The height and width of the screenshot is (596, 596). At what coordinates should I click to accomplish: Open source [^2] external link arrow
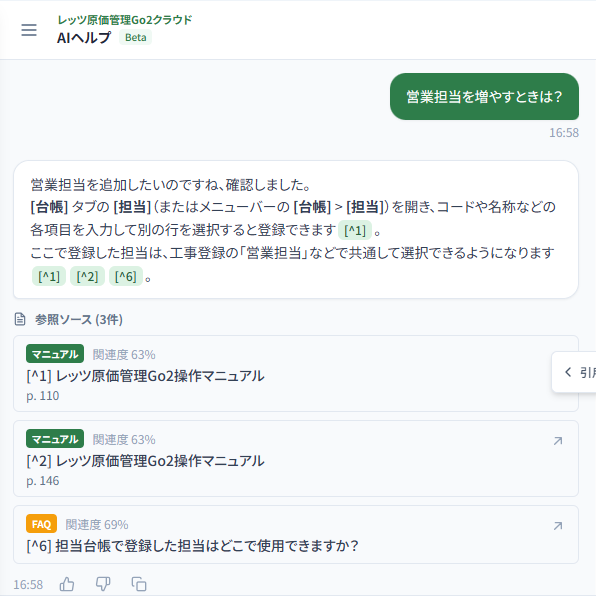tap(558, 441)
